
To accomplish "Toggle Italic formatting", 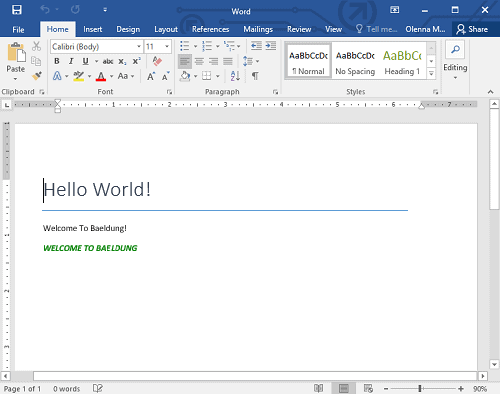I will coord(71,61).
